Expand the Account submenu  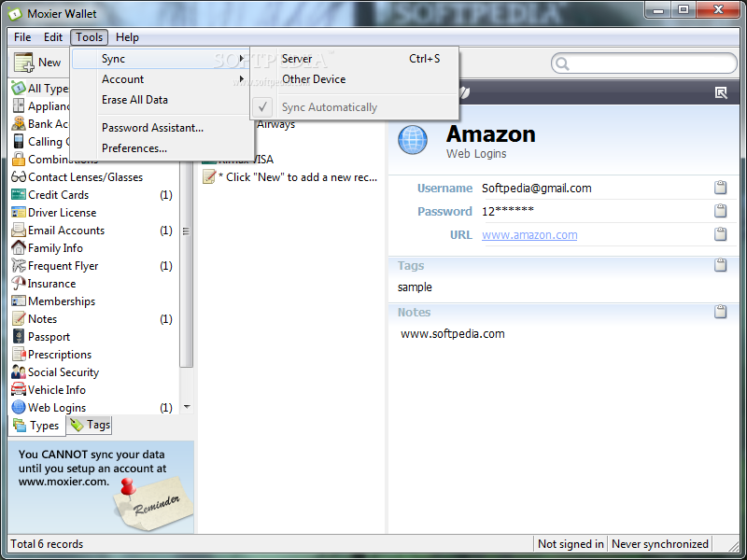[x=159, y=79]
